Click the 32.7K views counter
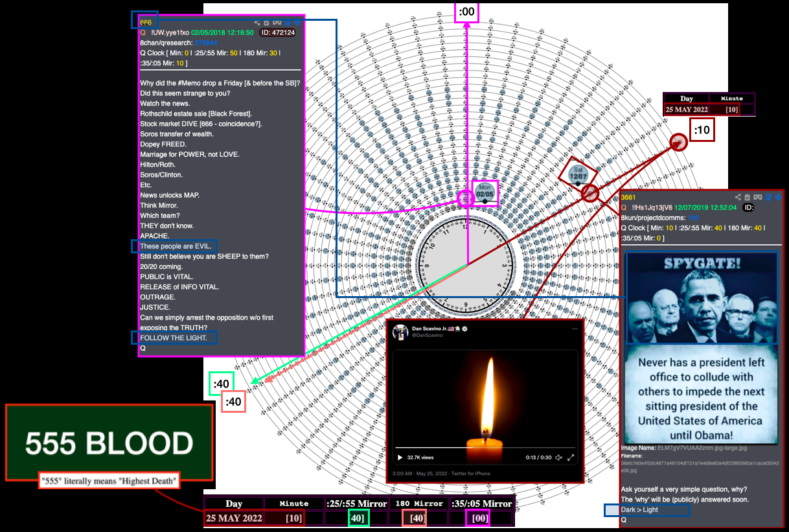Viewport: 789px width, 532px height. pos(422,457)
